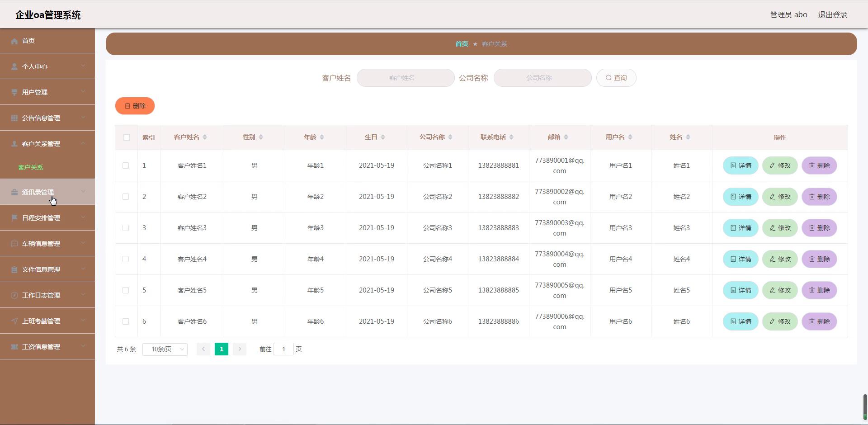
Task: Click 退出登录 to log out
Action: pos(832,15)
